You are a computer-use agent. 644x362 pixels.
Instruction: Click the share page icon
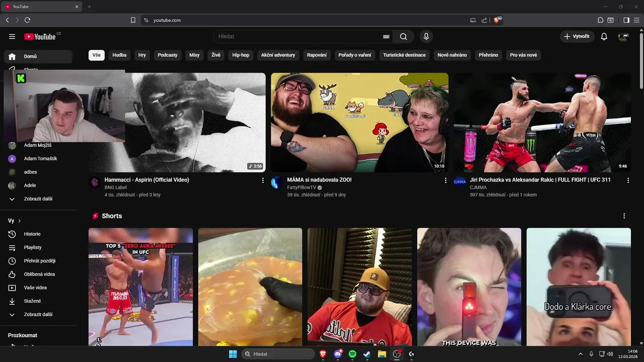pos(484,20)
